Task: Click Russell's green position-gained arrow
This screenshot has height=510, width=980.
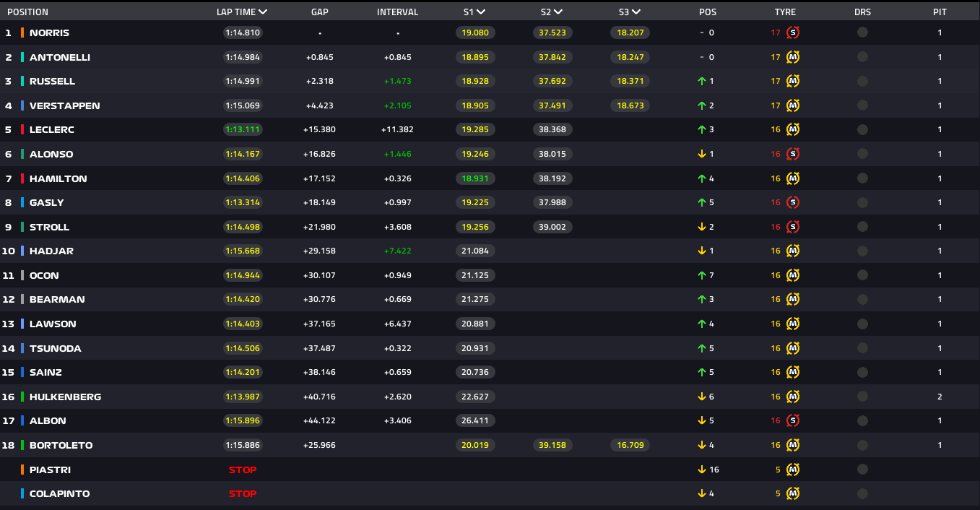Action: (x=701, y=82)
